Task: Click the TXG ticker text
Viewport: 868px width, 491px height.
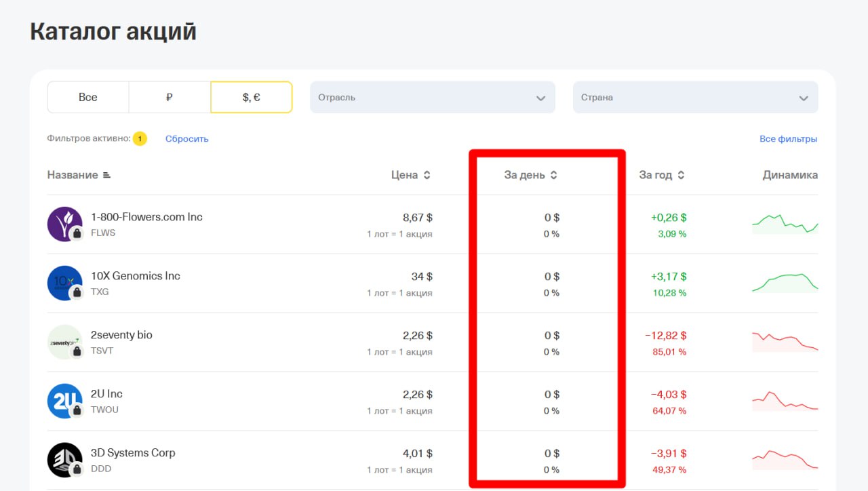Action: [100, 292]
